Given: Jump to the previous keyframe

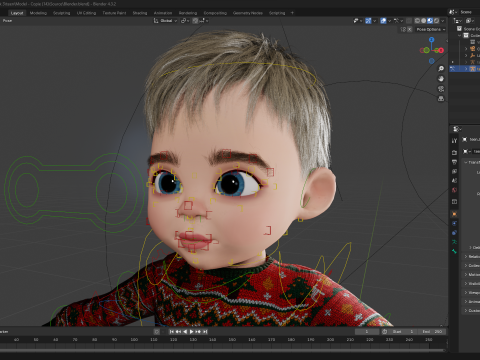Looking at the screenshot, I should point(178,332).
